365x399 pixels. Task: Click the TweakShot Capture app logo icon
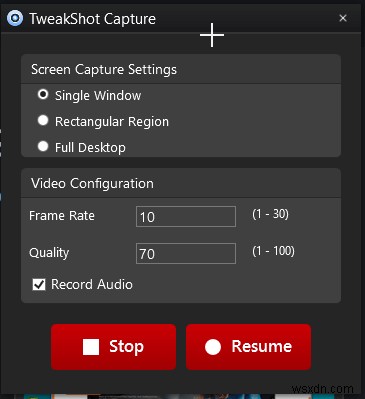click(15, 18)
